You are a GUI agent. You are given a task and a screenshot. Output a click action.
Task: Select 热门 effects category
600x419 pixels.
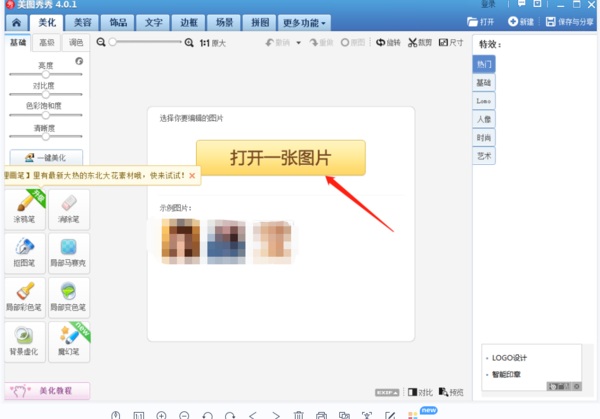tap(484, 64)
